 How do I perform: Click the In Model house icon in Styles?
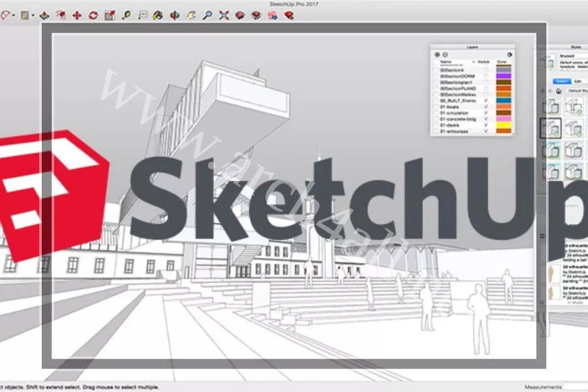click(558, 91)
